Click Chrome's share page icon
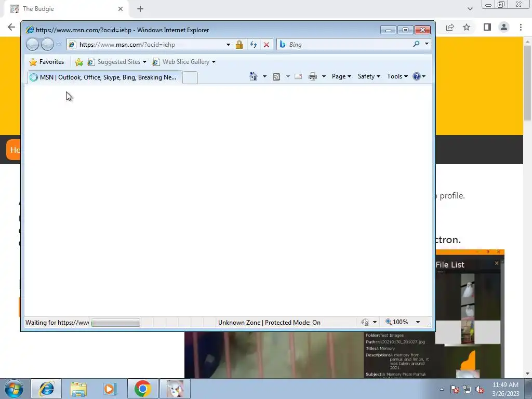This screenshot has height=399, width=532. coord(450,27)
